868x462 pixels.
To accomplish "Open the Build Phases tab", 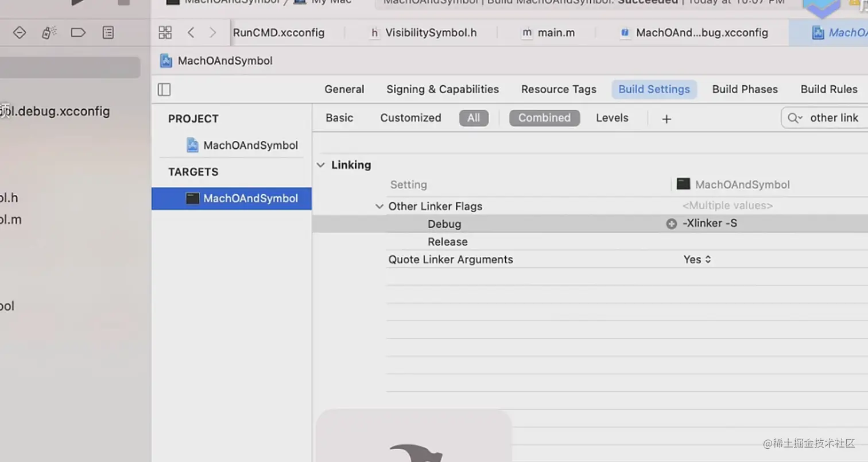I will click(x=745, y=89).
